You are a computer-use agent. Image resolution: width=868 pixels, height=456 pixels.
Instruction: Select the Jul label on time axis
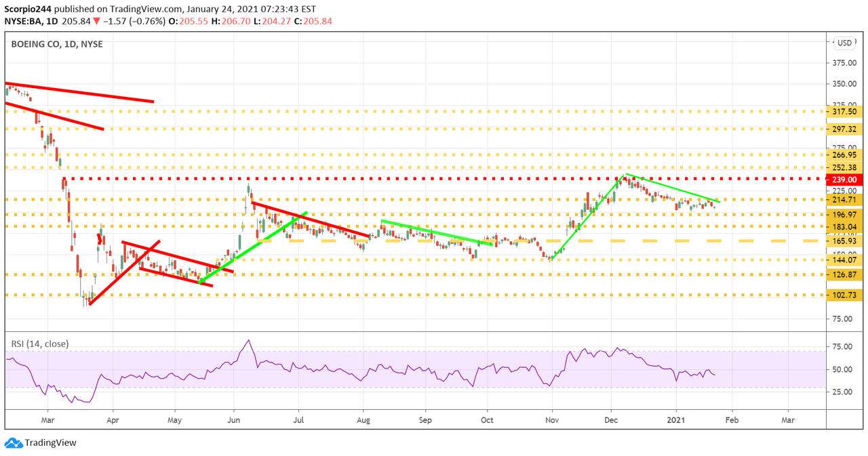click(297, 420)
